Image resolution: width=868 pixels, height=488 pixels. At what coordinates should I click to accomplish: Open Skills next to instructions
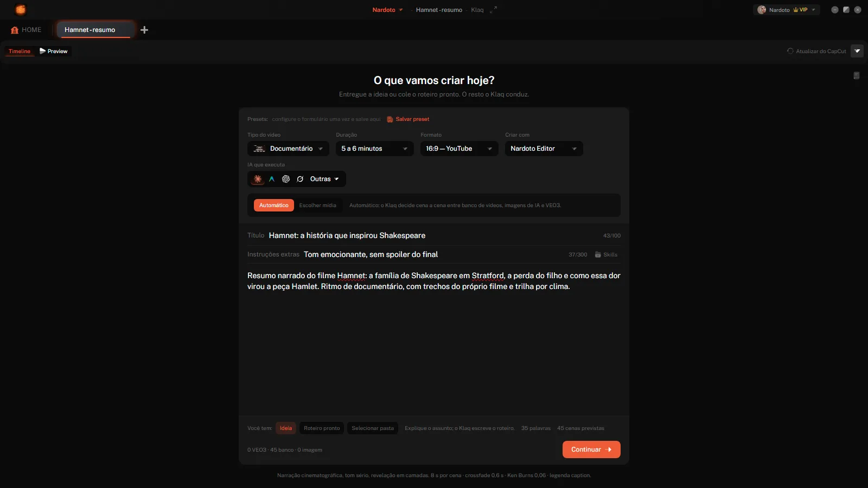[606, 255]
